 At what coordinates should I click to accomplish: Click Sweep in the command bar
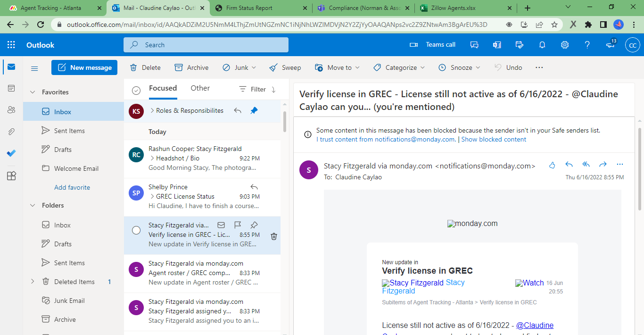tap(285, 67)
